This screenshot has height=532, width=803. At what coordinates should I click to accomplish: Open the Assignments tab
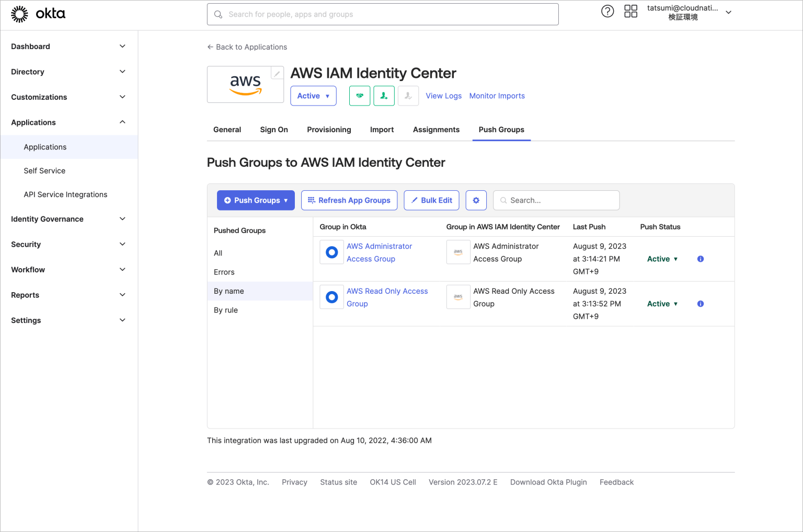(x=436, y=130)
